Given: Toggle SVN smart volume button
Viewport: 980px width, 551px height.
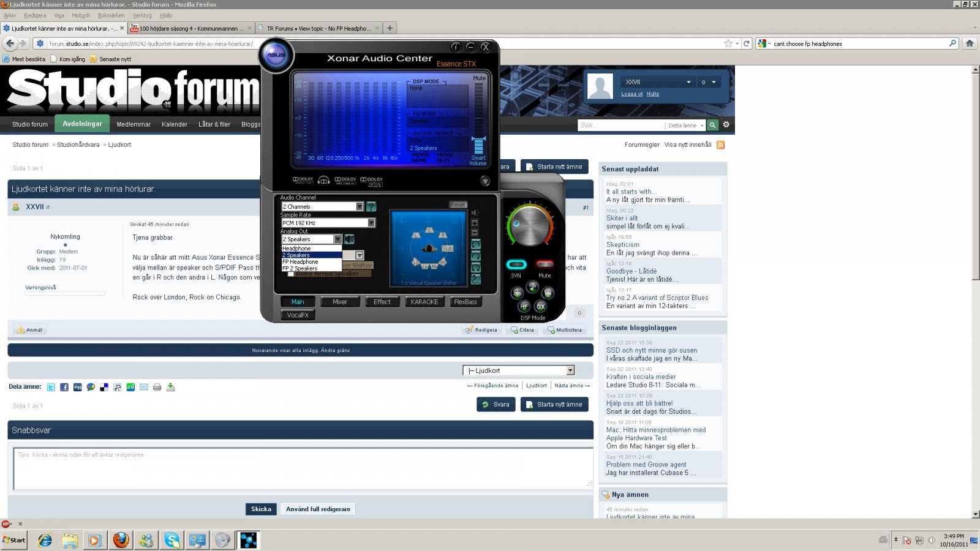Looking at the screenshot, I should pos(516,264).
